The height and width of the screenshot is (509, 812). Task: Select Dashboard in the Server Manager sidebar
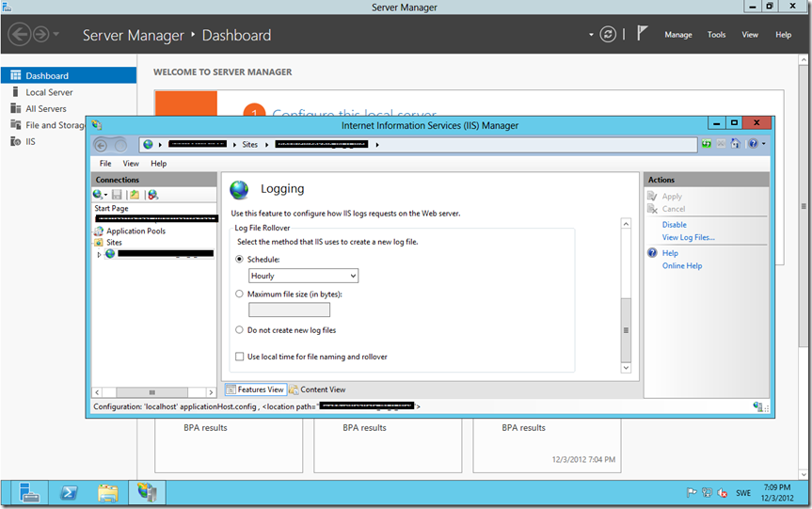69,75
